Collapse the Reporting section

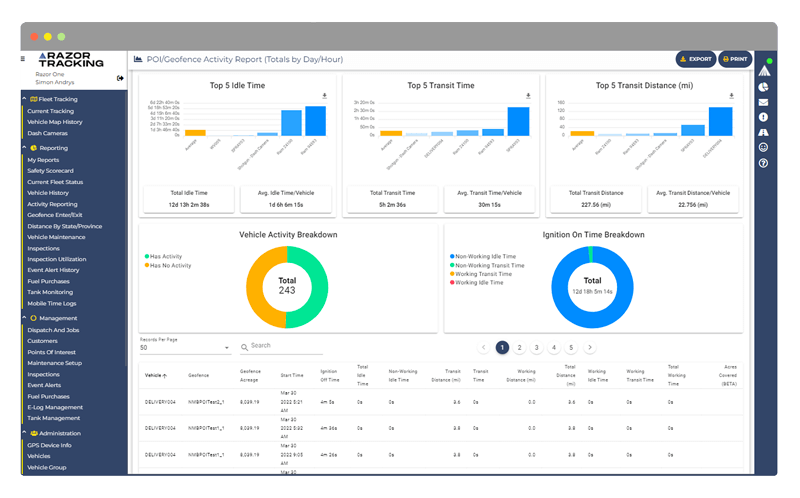(x=24, y=147)
